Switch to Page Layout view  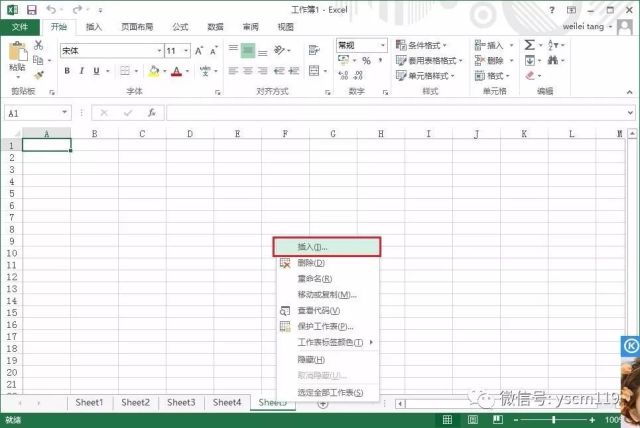tap(473, 419)
